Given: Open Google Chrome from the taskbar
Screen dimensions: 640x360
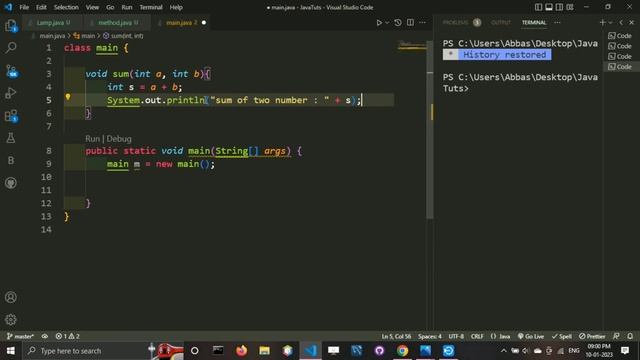Looking at the screenshot, I should point(402,351).
